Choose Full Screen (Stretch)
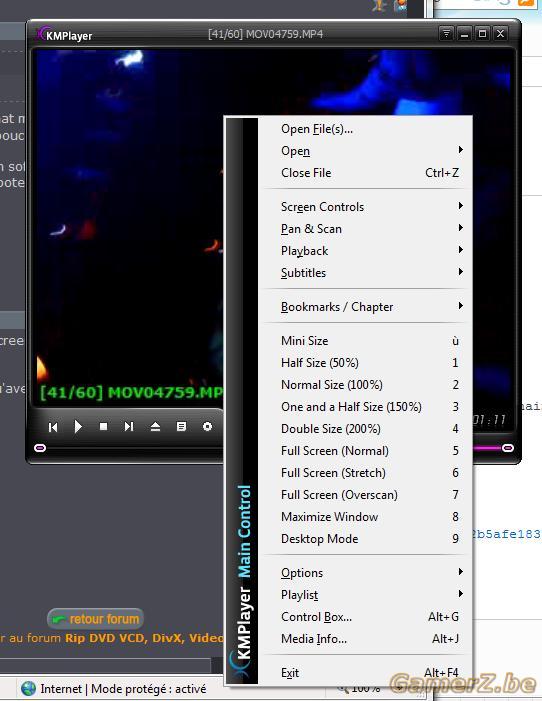 pyautogui.click(x=365, y=473)
